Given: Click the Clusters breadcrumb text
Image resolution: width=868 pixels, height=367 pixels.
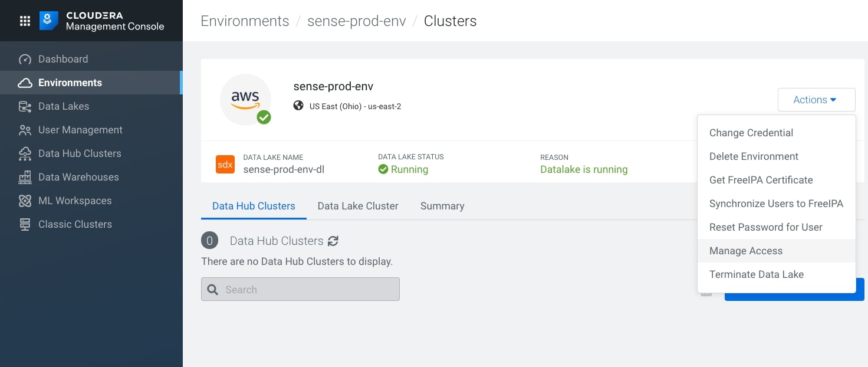Looking at the screenshot, I should (450, 21).
